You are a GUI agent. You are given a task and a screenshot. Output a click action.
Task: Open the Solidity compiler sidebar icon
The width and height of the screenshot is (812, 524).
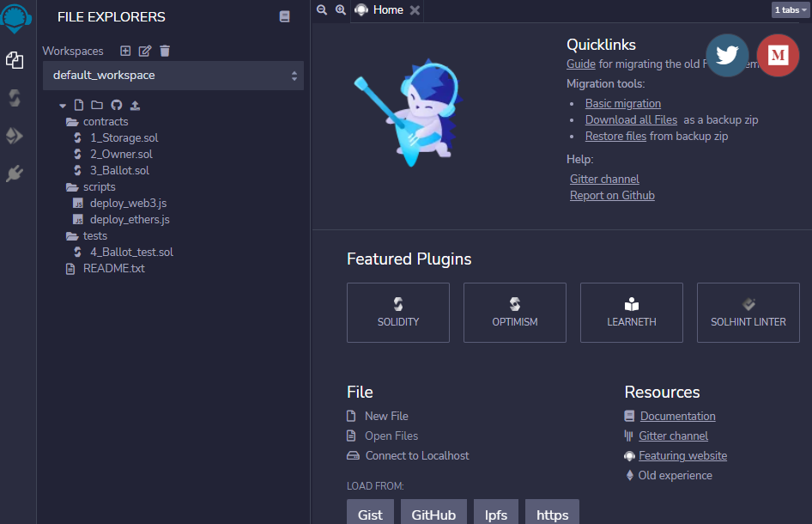[15, 97]
